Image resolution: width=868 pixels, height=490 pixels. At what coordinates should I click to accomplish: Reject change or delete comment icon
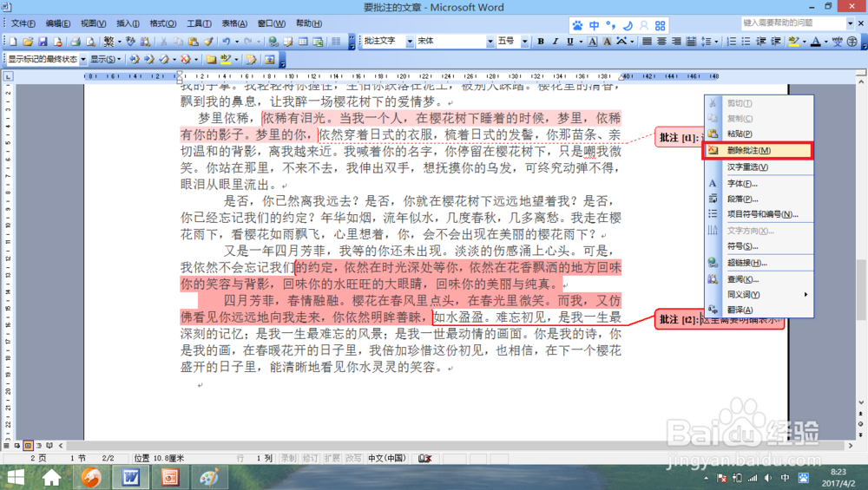coord(186,59)
